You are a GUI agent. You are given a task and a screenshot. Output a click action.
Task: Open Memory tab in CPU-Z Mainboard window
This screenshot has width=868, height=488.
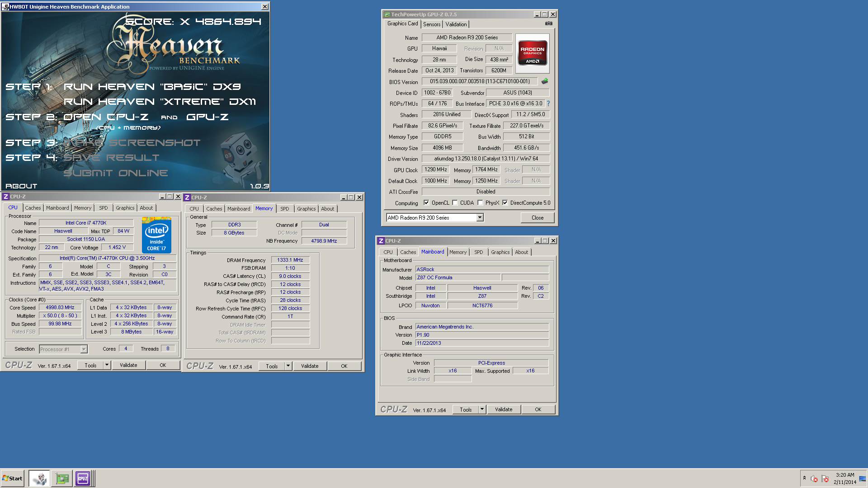pyautogui.click(x=458, y=252)
